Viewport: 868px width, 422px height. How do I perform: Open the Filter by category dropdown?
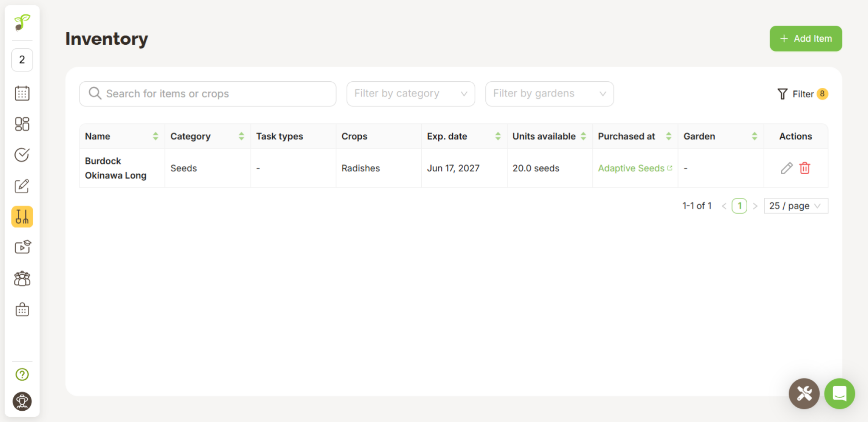tap(410, 93)
